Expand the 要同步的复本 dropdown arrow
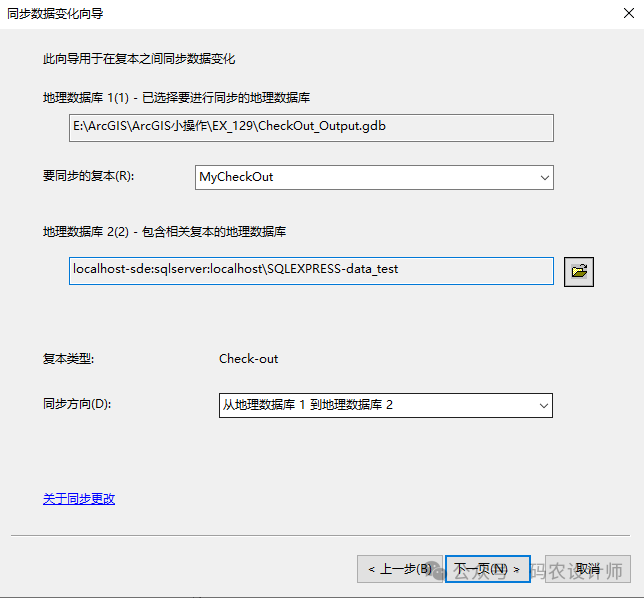This screenshot has height=598, width=644. coord(544,177)
